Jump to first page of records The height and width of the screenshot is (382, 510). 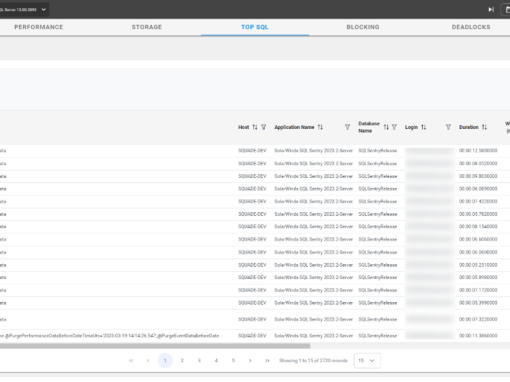pos(131,360)
